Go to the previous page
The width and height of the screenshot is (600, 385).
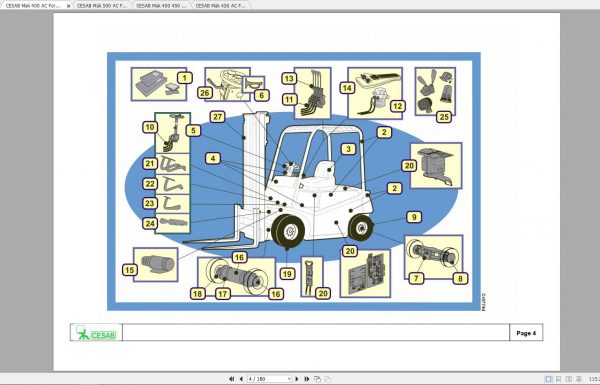[241, 379]
